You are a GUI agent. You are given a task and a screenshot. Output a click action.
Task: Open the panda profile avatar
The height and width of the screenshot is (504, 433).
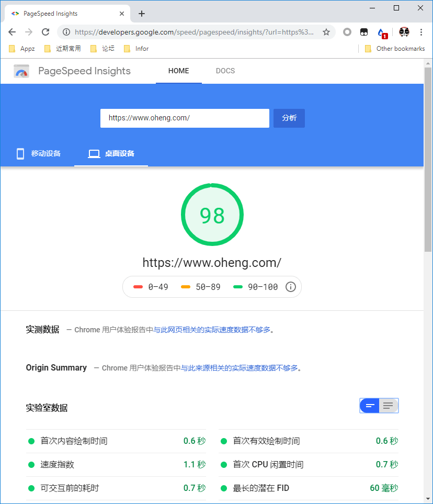point(404,32)
